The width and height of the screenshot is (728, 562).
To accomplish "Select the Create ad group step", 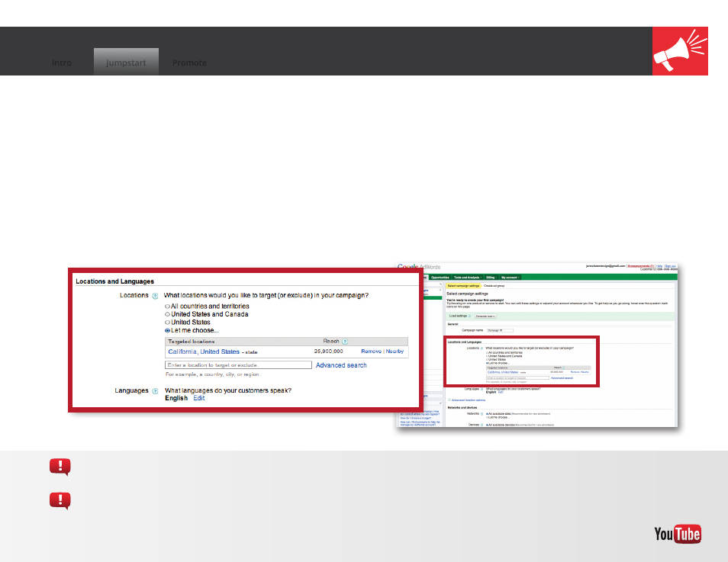I will pyautogui.click(x=494, y=286).
